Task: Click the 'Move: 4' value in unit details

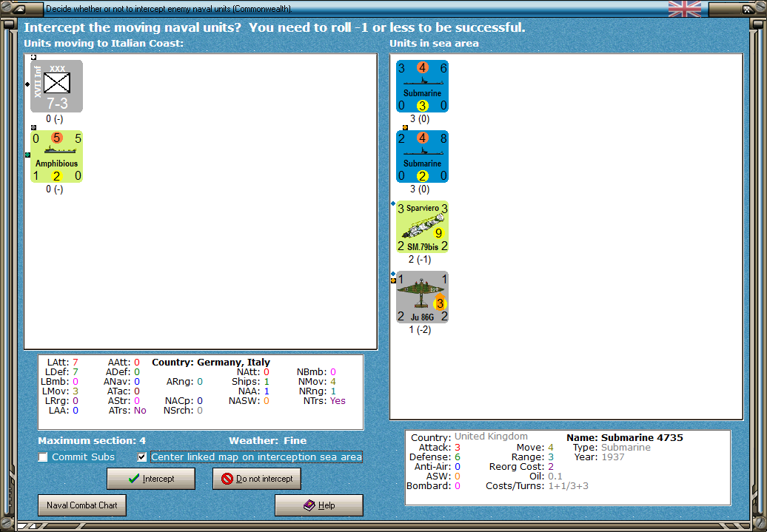Action: [535, 448]
